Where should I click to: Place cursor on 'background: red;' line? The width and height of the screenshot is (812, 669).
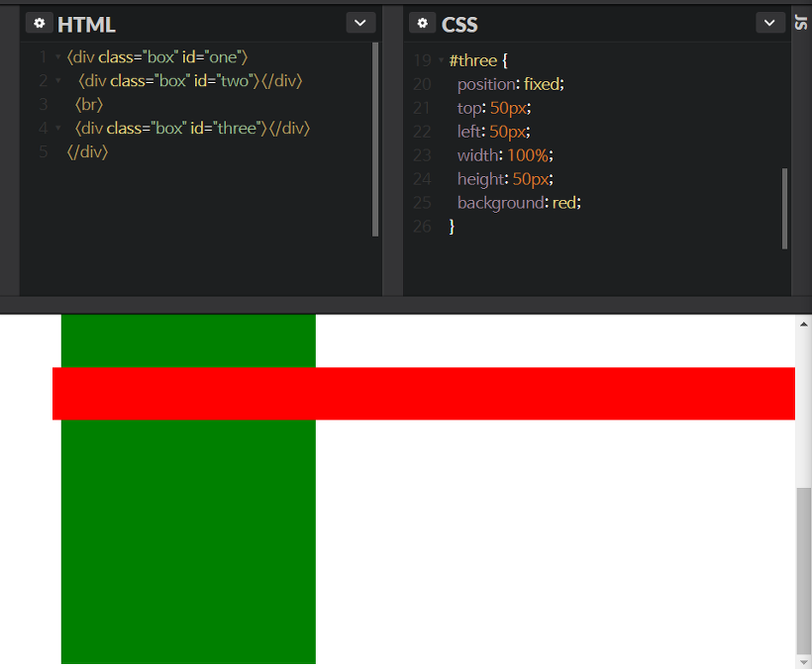click(519, 202)
